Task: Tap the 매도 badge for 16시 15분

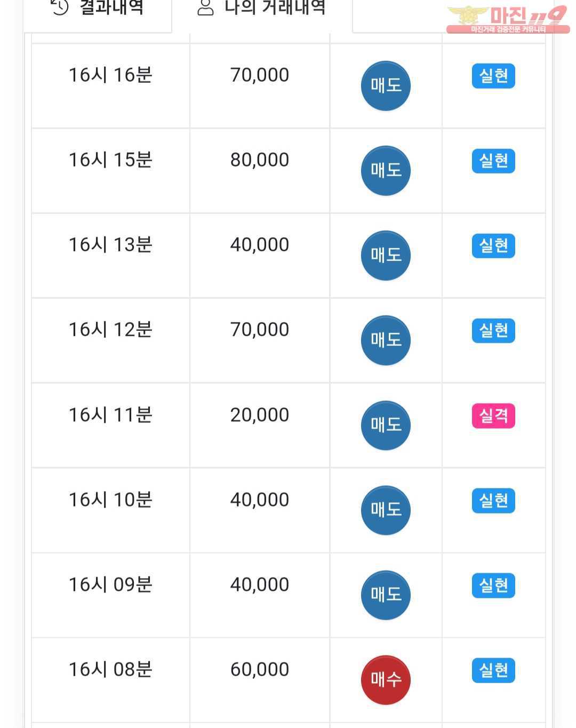Action: click(x=386, y=170)
